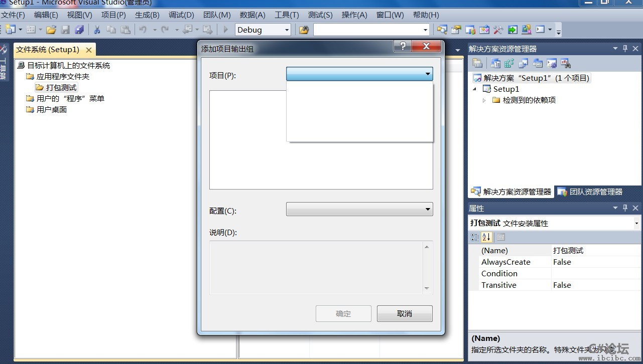Click the Command Window toolbar icon
The image size is (643, 364).
point(540,30)
